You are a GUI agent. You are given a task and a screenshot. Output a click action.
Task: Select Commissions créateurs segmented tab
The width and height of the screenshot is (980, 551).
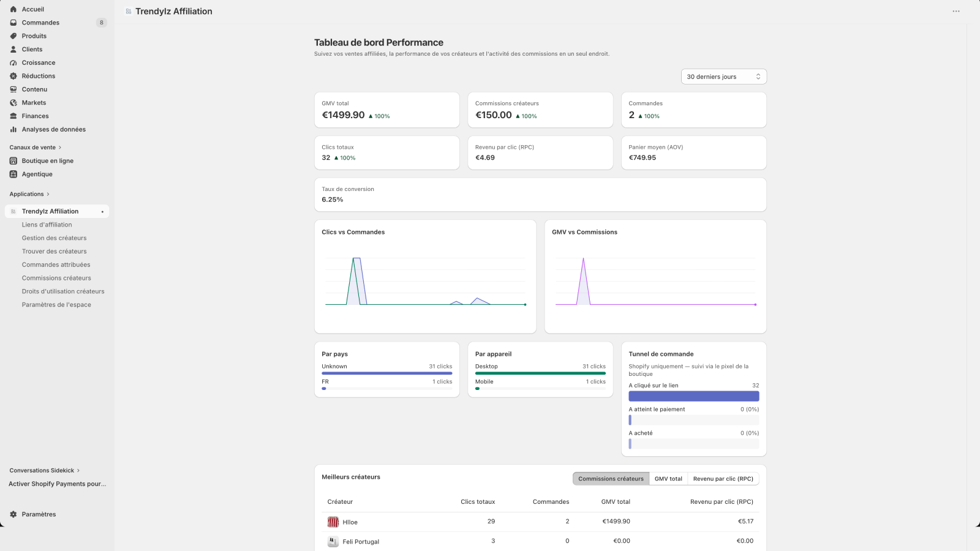(x=611, y=479)
